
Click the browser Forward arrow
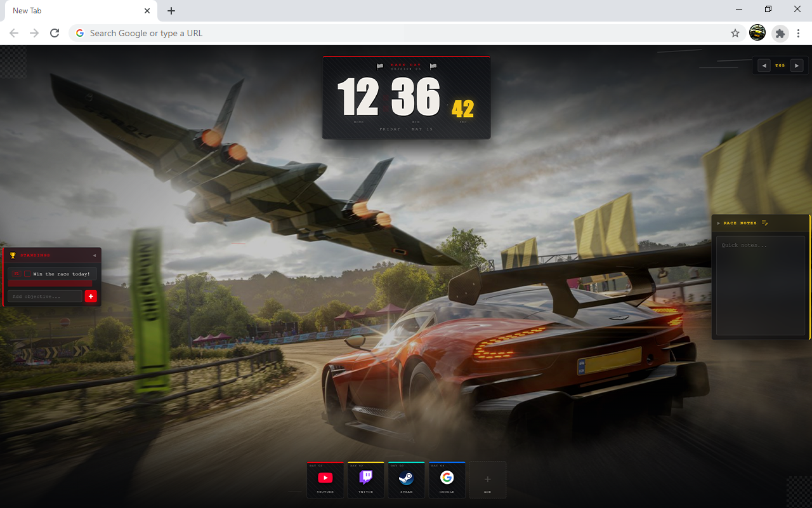pyautogui.click(x=34, y=33)
